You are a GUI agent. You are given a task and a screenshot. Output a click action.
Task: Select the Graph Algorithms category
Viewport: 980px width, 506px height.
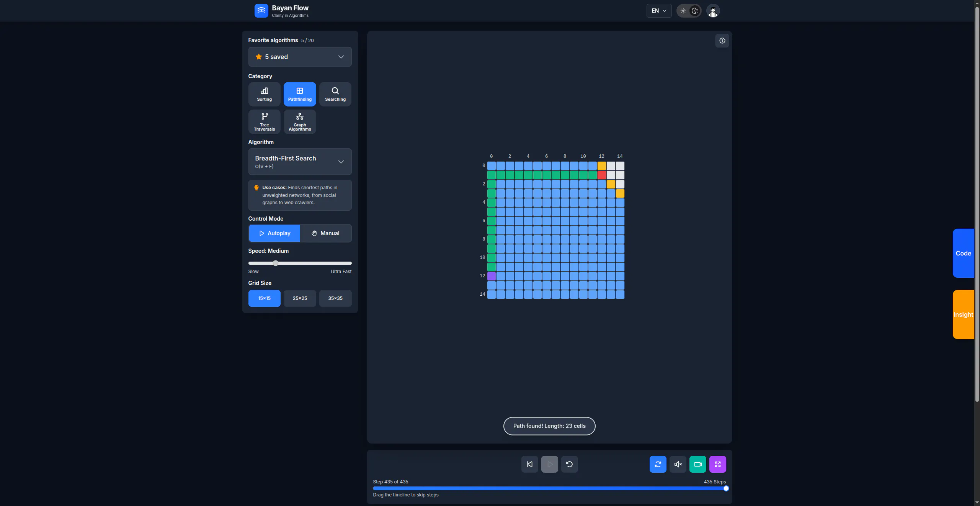click(x=300, y=122)
